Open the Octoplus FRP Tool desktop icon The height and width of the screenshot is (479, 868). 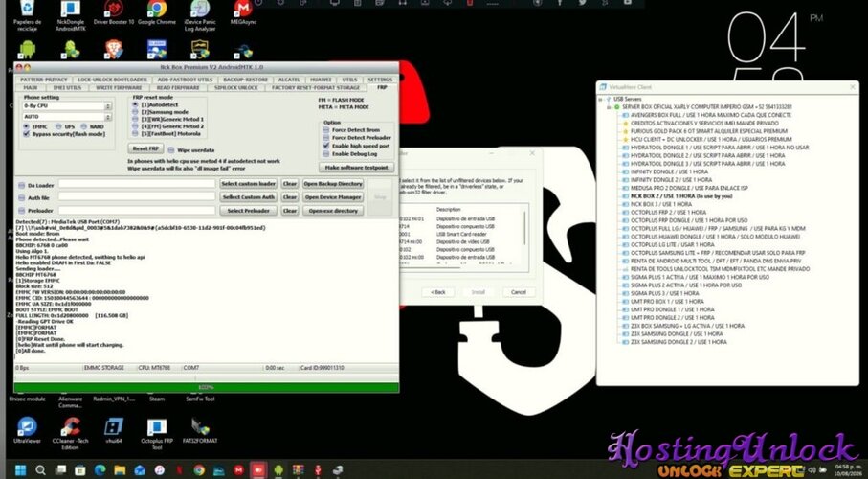(157, 433)
